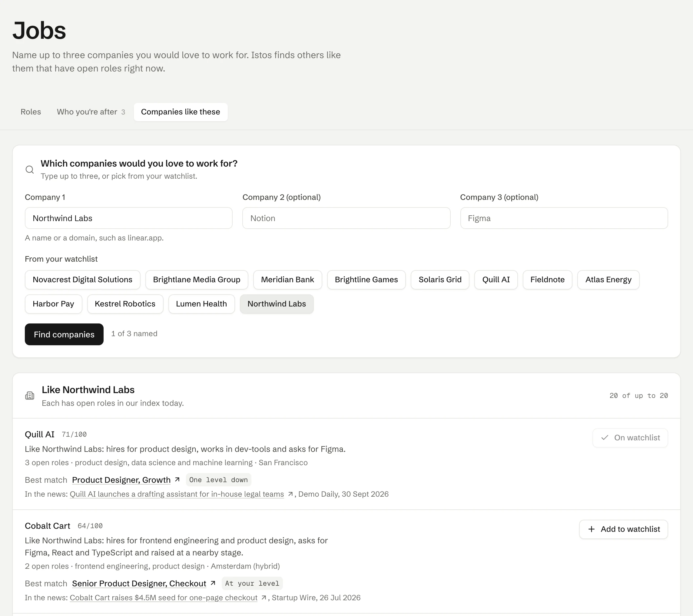Pick the Lumen Health chip
This screenshot has width=693, height=616.
pyautogui.click(x=201, y=304)
